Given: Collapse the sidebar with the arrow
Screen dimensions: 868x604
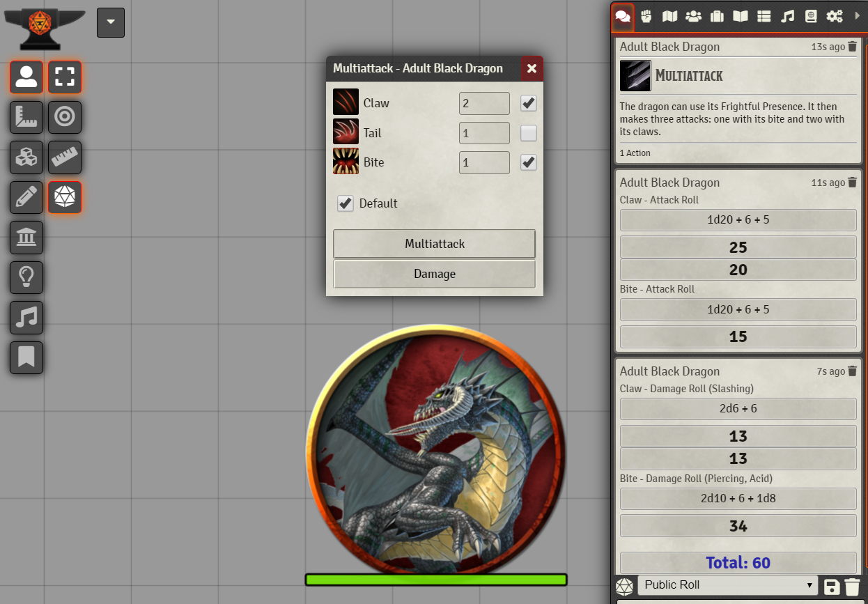Looking at the screenshot, I should tap(858, 15).
